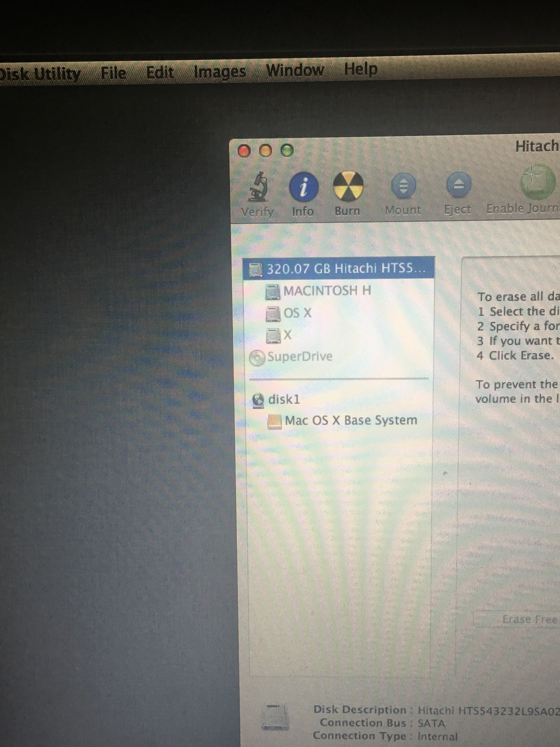Click the Connection Bus SATA text
560x747 pixels.
(431, 723)
